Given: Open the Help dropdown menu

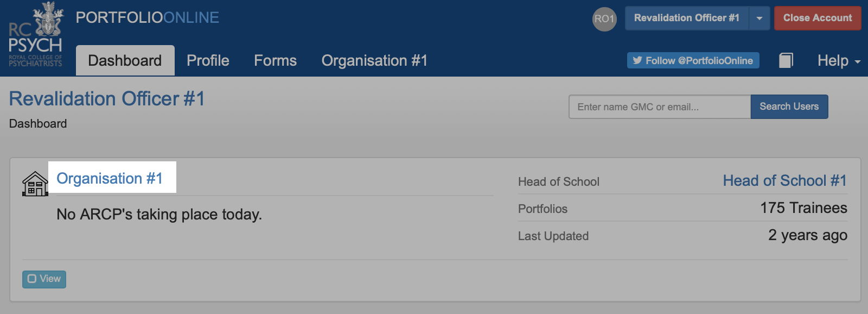Looking at the screenshot, I should pos(839,60).
